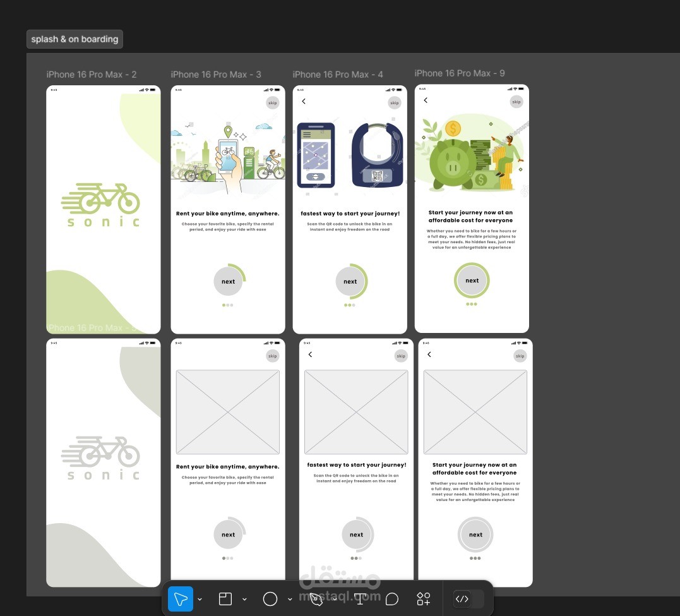Select frame label 'iPhone 16 Pro Max - 9'
The image size is (680, 616).
(x=460, y=73)
